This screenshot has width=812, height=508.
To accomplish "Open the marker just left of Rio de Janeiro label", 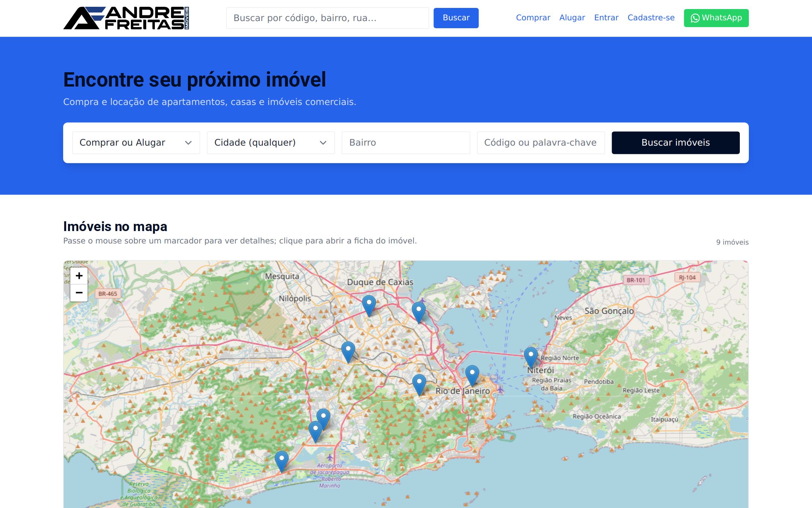I will pyautogui.click(x=419, y=385).
